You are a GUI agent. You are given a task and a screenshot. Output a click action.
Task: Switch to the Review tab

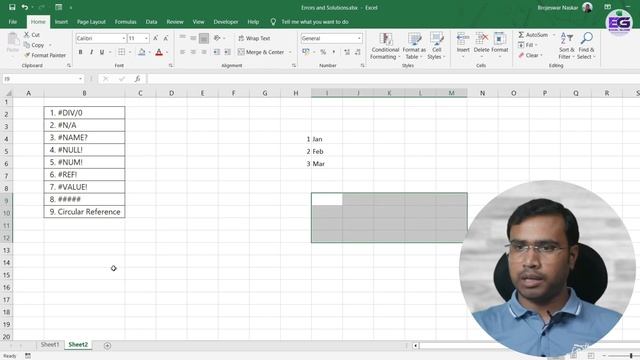coord(175,22)
